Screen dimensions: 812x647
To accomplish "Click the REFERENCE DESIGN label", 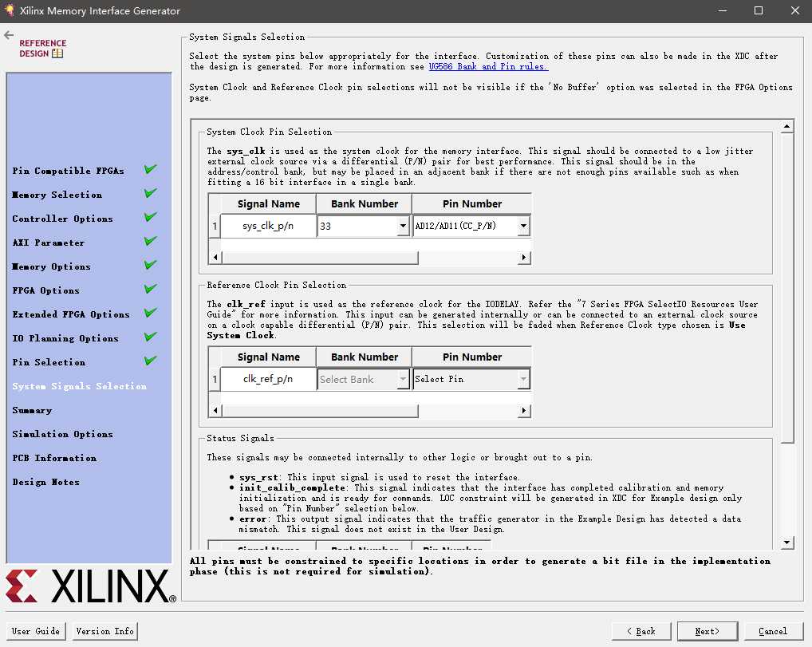I will tap(42, 48).
